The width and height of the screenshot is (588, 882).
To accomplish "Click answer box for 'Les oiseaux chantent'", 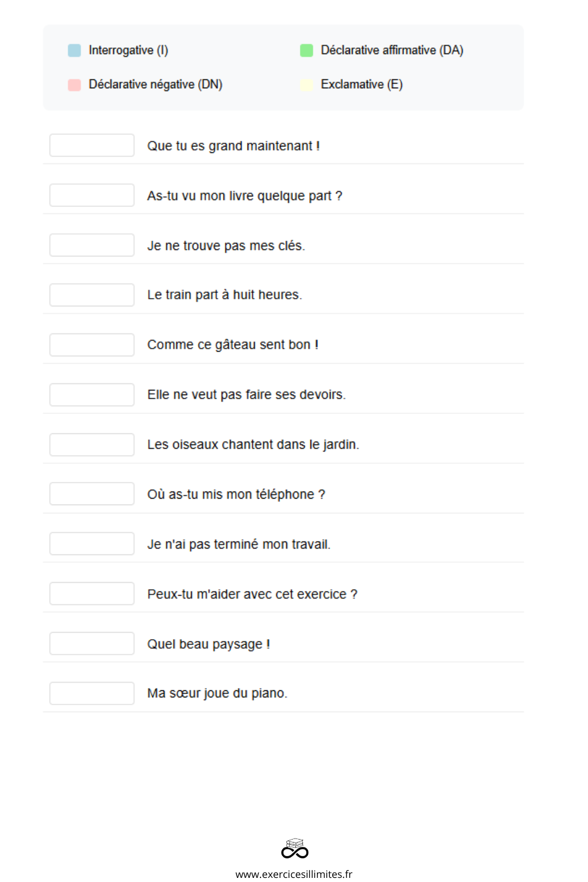I will coord(92,445).
